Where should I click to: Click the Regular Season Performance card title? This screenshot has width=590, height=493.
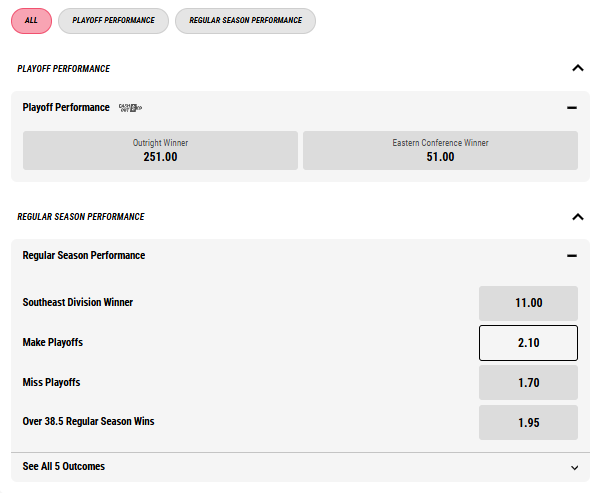point(84,256)
